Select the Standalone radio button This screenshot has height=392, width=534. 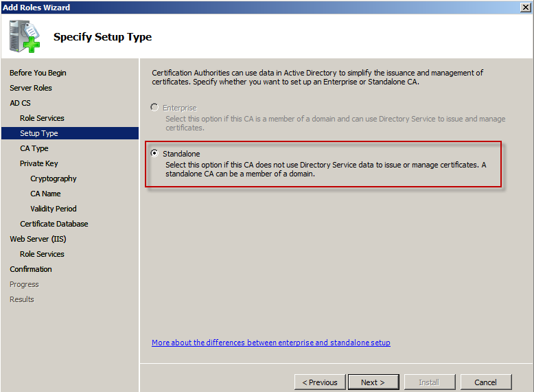[x=154, y=154]
